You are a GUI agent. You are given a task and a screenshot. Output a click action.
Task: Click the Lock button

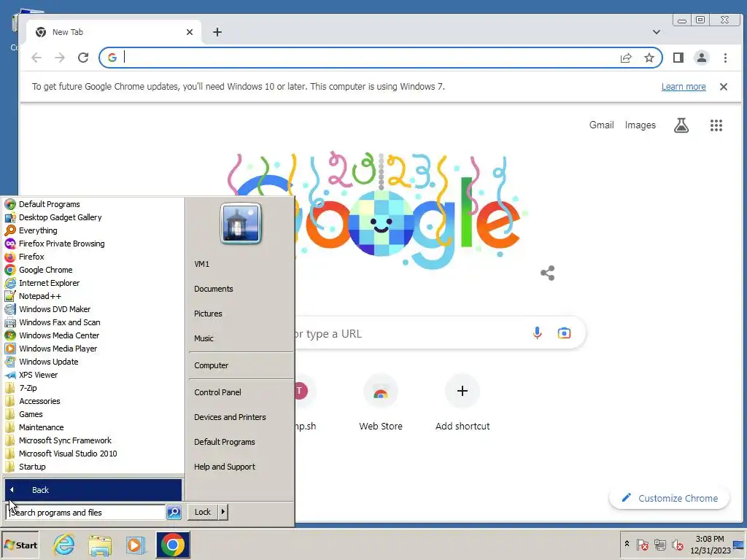[203, 512]
